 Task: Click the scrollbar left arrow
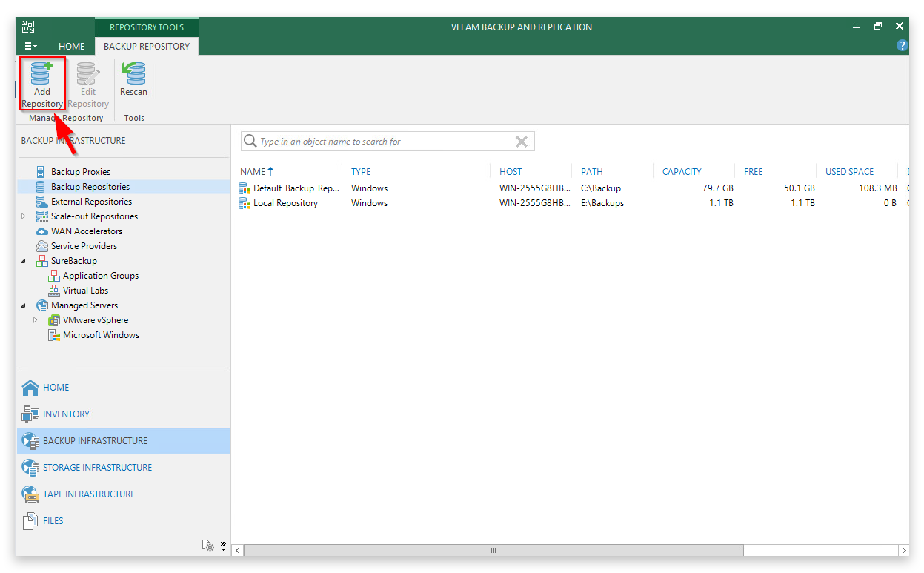tap(238, 551)
